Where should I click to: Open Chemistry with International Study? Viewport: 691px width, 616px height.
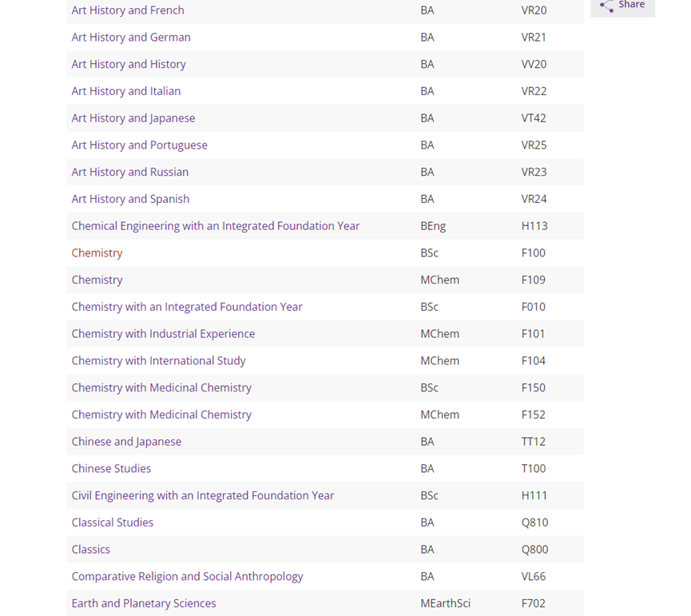159,361
